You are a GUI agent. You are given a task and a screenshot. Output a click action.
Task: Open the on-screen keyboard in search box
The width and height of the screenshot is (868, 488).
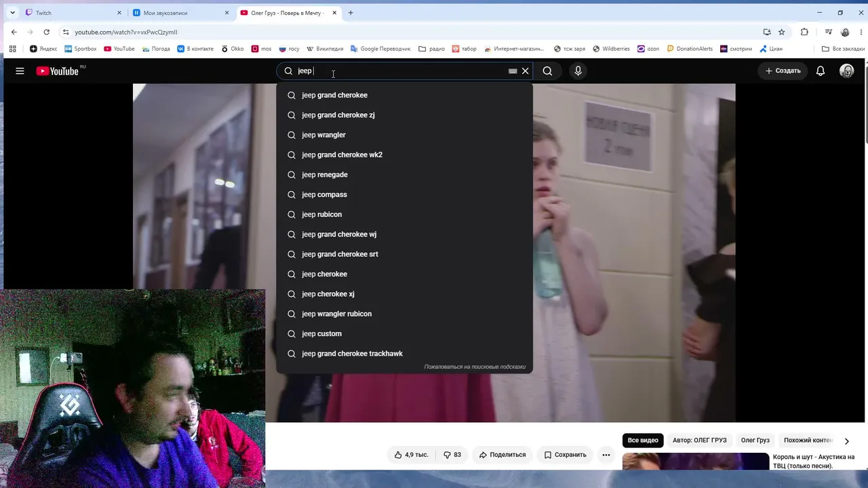click(x=513, y=71)
